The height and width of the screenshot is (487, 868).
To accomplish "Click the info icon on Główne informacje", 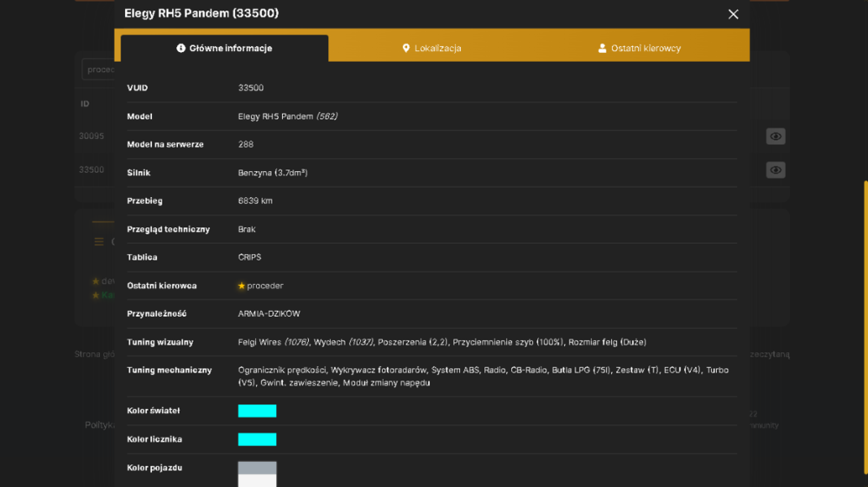I will click(181, 48).
